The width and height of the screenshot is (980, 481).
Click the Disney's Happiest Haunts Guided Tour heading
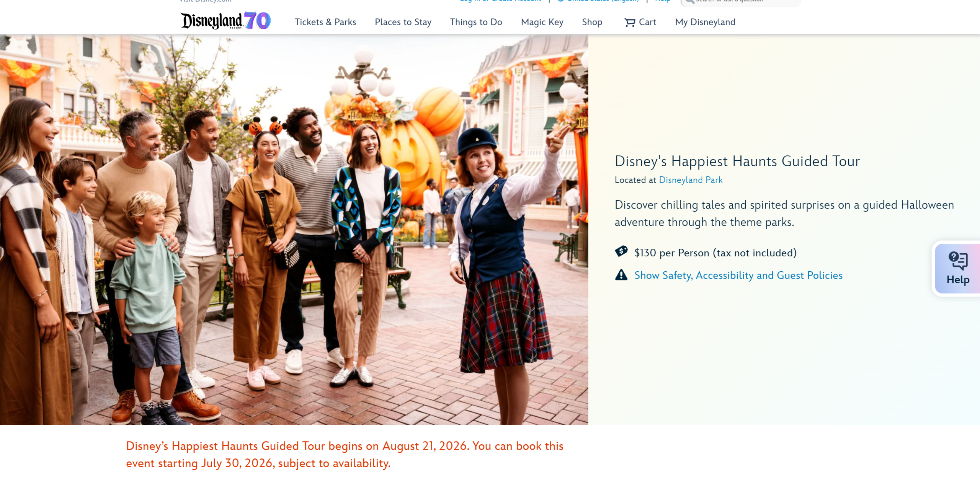737,161
